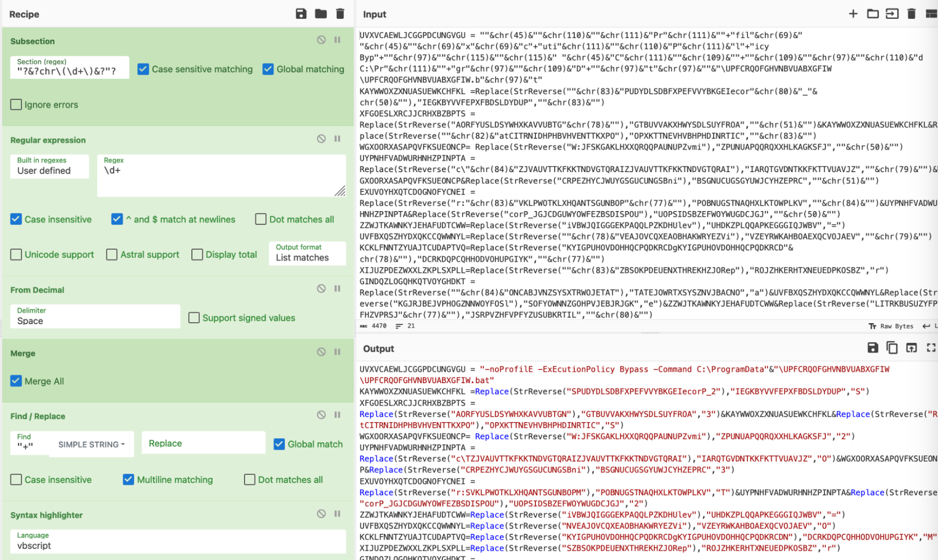
Task: Disable the Subsection operation
Action: (x=321, y=40)
